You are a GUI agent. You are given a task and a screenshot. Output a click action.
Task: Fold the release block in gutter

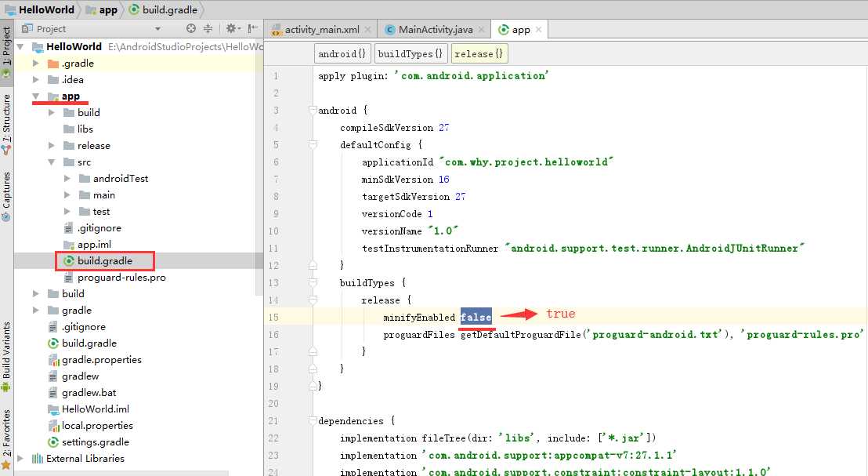313,300
